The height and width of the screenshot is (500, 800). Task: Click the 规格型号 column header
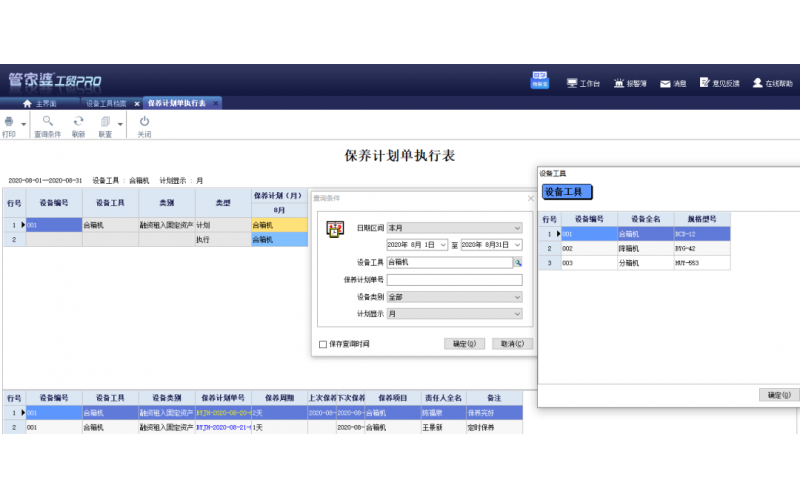click(702, 219)
